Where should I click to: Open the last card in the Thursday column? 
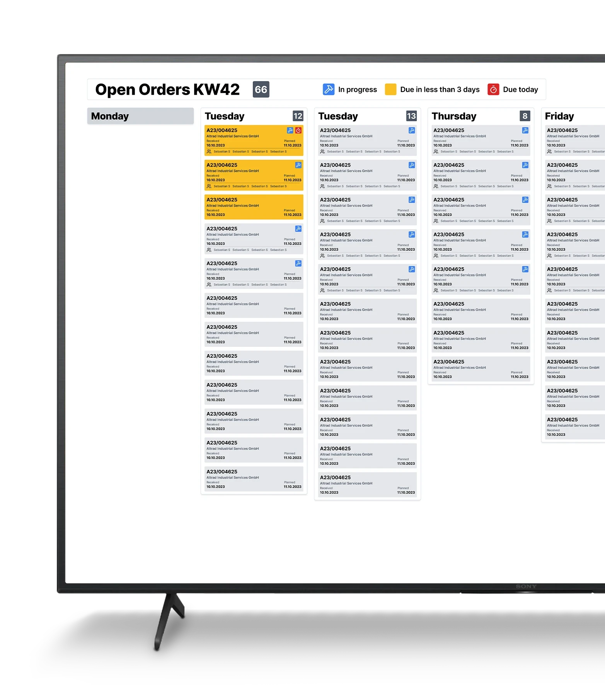tap(481, 369)
